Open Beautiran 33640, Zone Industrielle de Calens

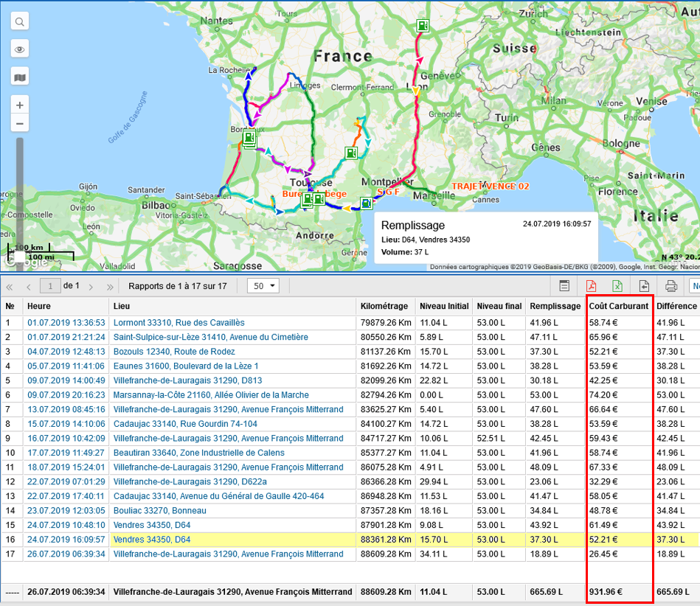click(198, 453)
